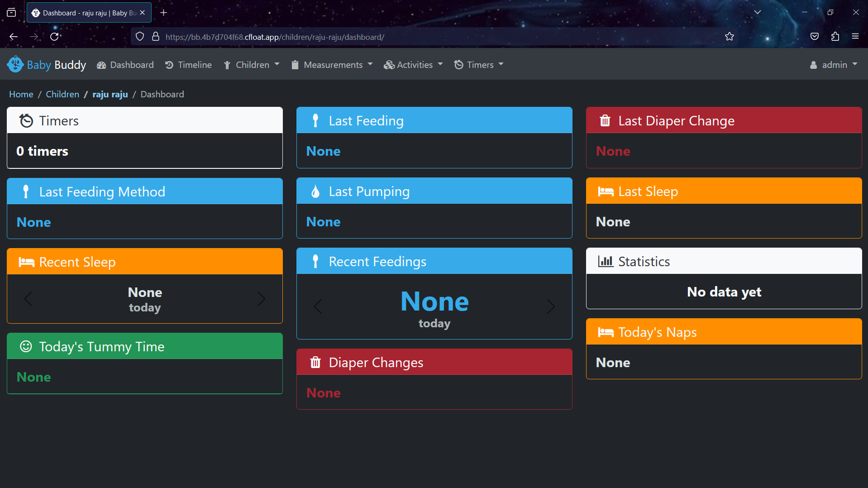This screenshot has width=868, height=488.
Task: Open the Dashboard navbar item
Action: pyautogui.click(x=125, y=65)
